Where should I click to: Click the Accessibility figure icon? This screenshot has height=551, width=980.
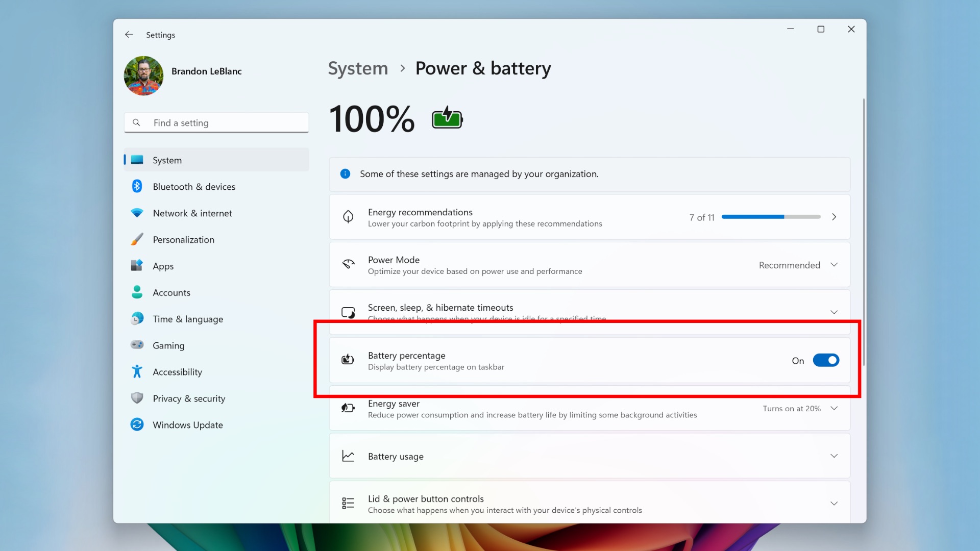[x=137, y=371]
